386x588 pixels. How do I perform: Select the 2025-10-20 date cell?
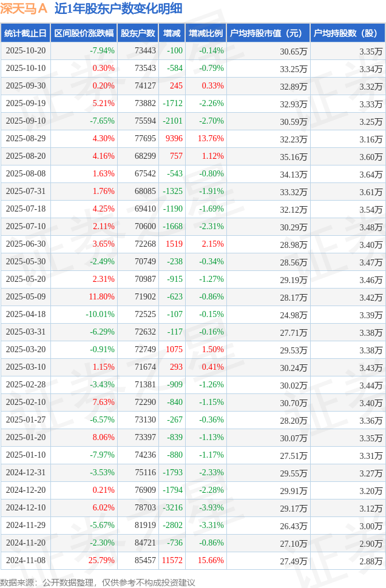25,51
